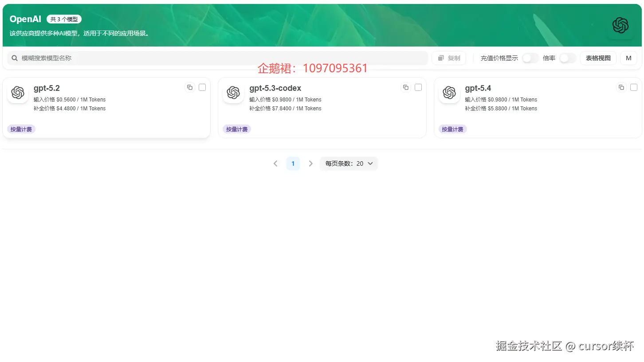The image size is (644, 362).
Task: Click the copy icon on the gpt-5.4 card
Action: coord(621,87)
